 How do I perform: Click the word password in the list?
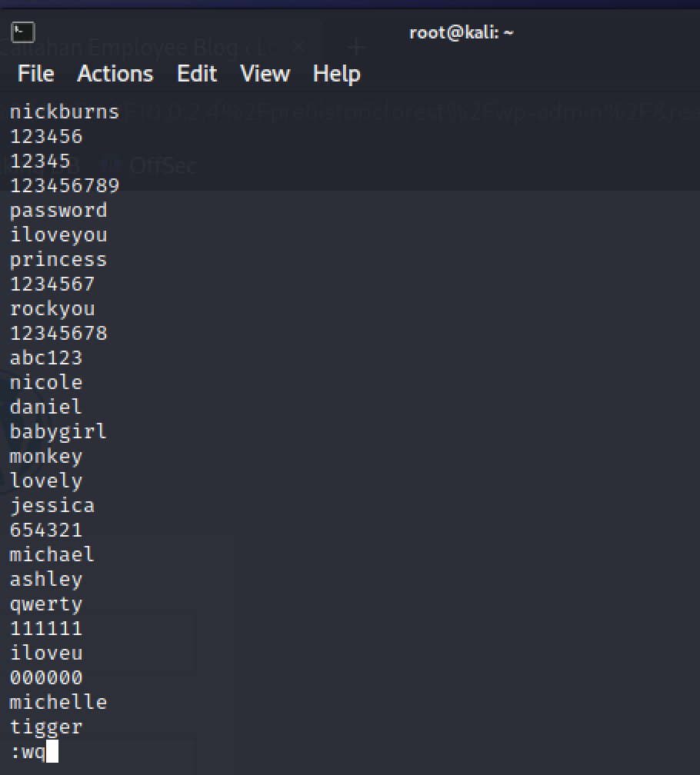[58, 211]
